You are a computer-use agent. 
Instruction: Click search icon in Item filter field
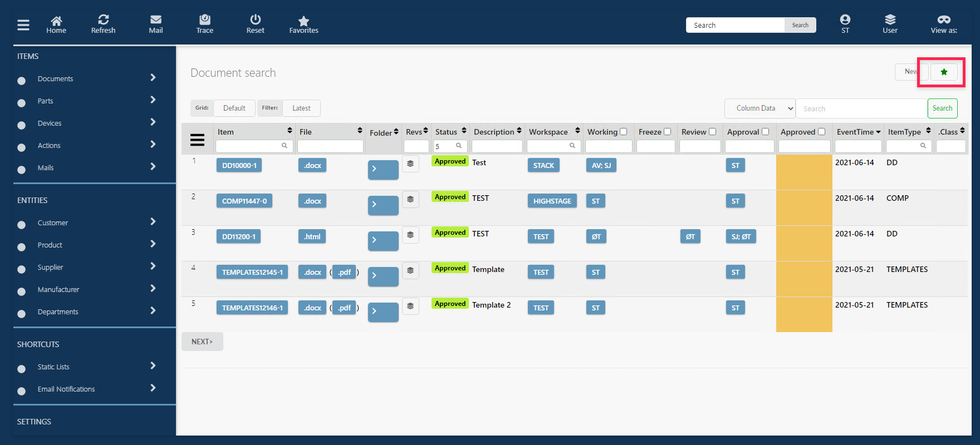point(285,146)
